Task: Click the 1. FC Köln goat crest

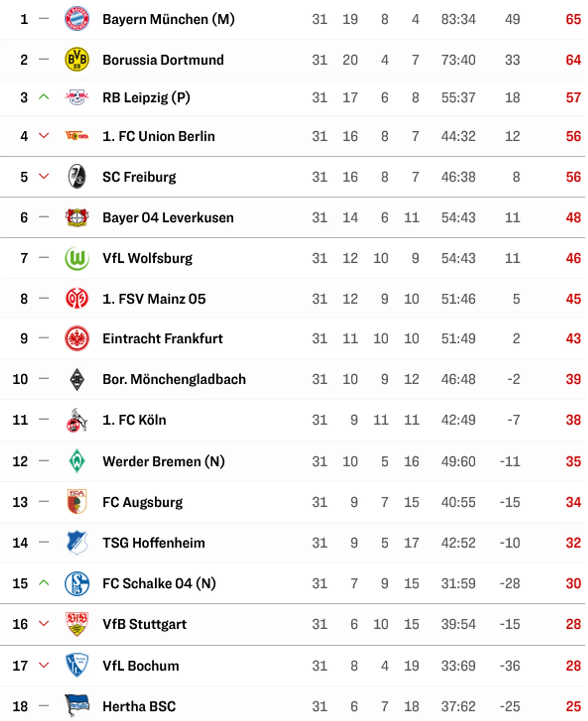Action: (x=77, y=420)
